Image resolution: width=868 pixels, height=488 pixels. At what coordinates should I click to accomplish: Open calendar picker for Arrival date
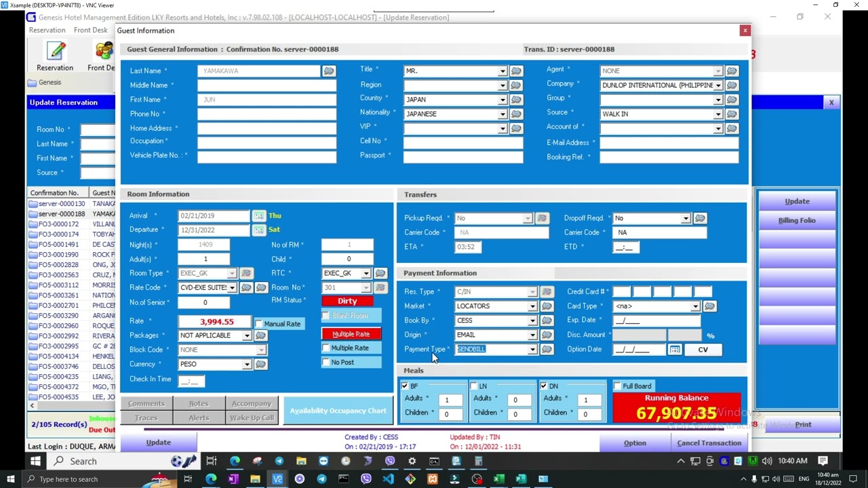pyautogui.click(x=259, y=216)
